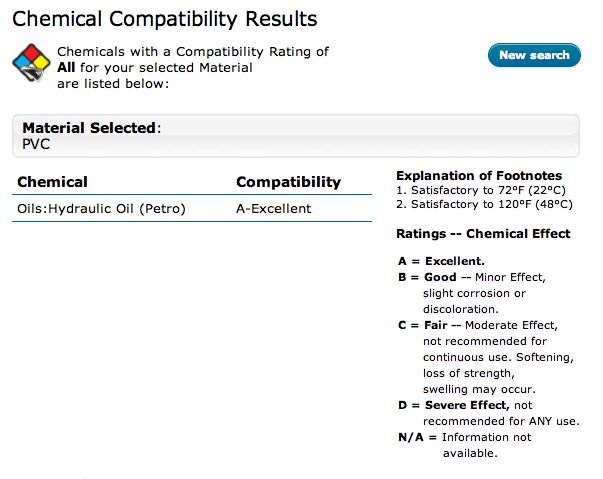The image size is (603, 479).
Task: Click the Ratings -- Chemical Effect heading
Action: (483, 234)
